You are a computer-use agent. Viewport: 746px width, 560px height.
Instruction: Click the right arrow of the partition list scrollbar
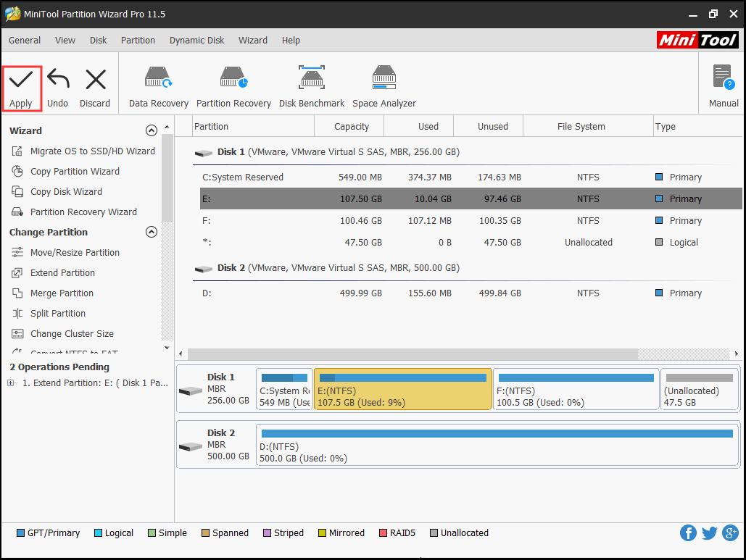coord(737,354)
